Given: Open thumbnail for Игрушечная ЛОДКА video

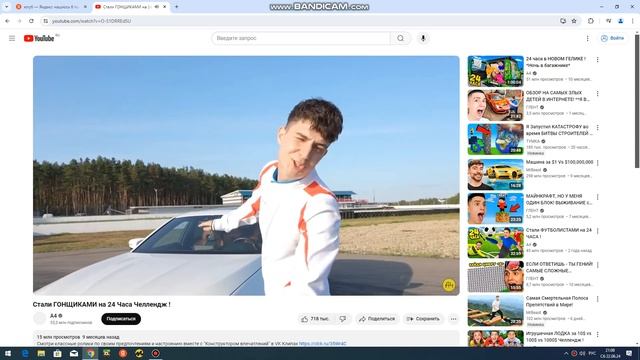Looking at the screenshot, I should pos(496,338).
